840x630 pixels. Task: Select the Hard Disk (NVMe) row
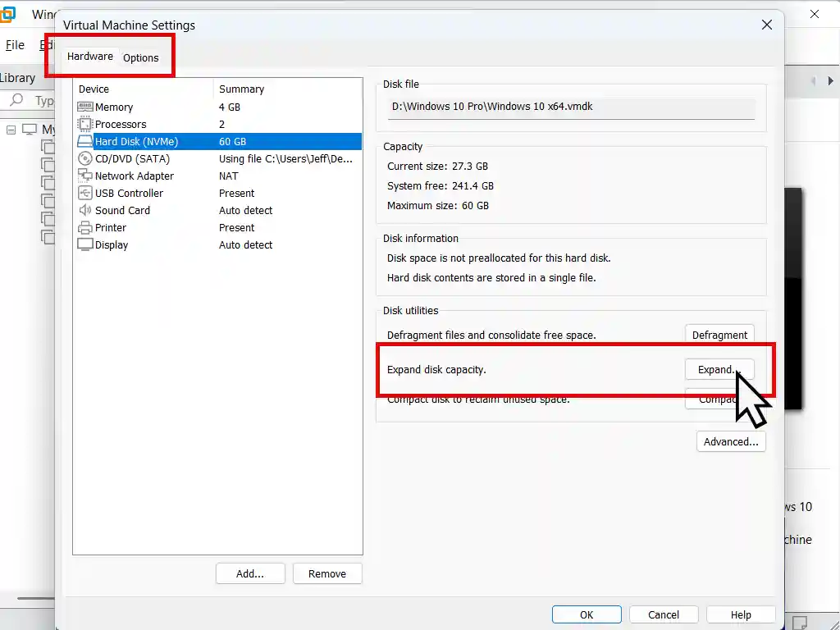click(x=217, y=142)
